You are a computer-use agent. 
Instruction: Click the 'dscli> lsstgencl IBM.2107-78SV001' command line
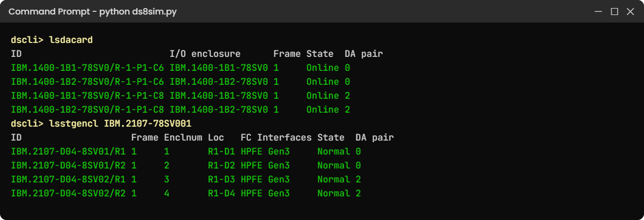pos(101,123)
